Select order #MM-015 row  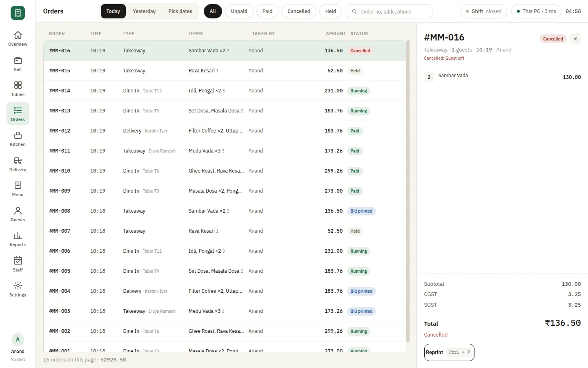click(x=225, y=71)
